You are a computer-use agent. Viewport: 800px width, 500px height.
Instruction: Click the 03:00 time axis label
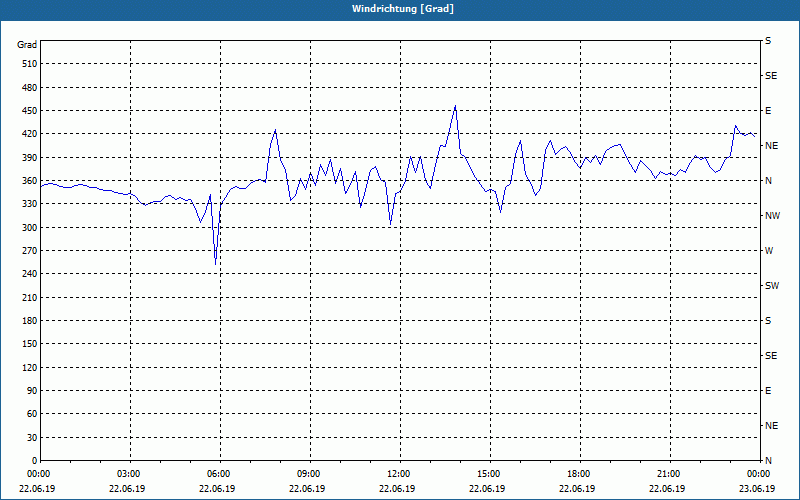coord(131,474)
